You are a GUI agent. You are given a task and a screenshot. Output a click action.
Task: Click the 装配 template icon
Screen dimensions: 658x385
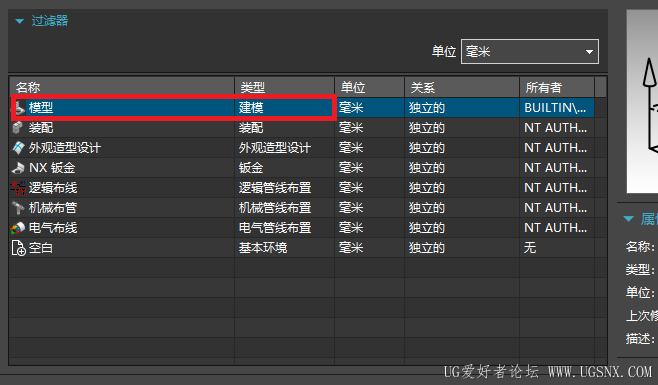coord(18,128)
